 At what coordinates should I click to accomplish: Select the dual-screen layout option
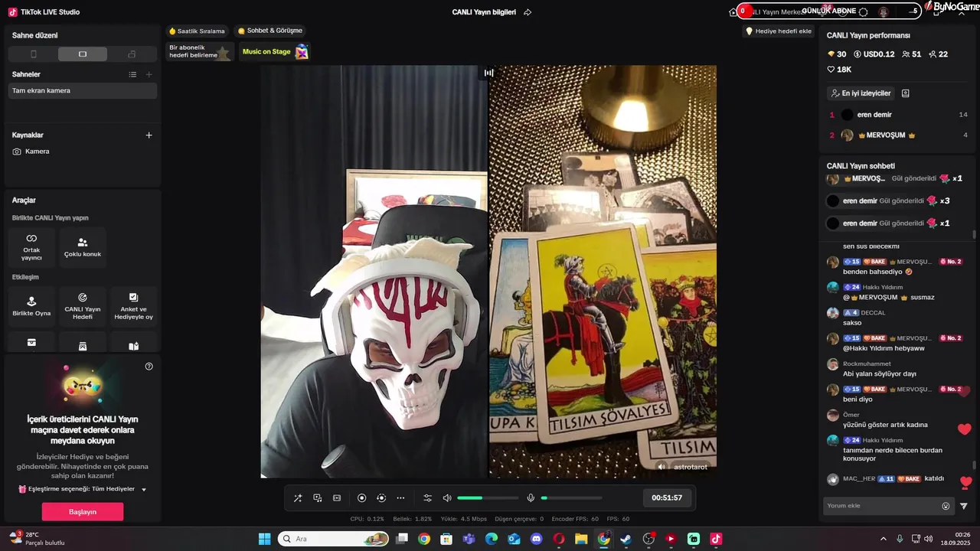point(132,54)
